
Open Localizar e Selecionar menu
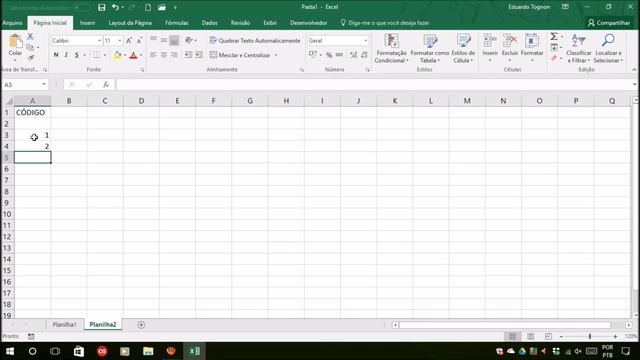tap(608, 49)
